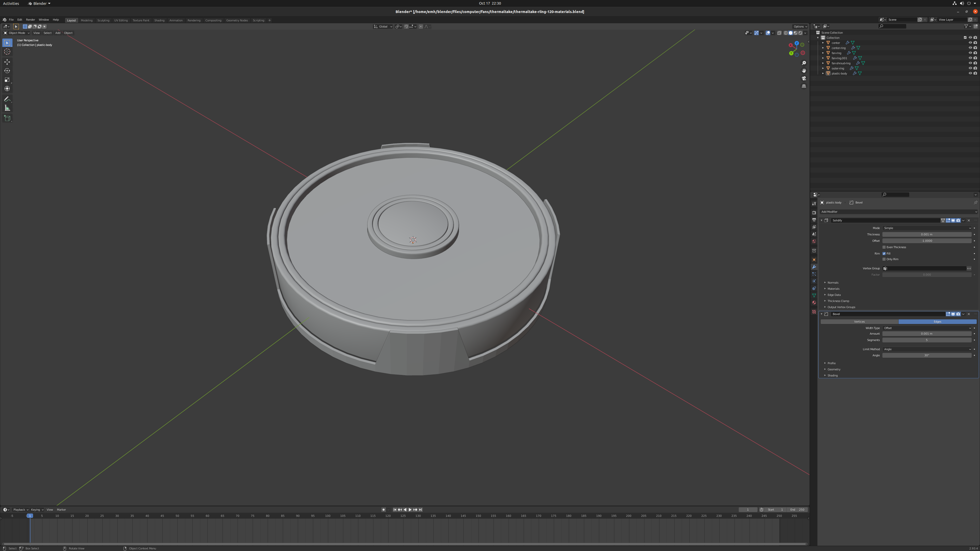Select Vertices mode in Bevel modifier

click(859, 322)
